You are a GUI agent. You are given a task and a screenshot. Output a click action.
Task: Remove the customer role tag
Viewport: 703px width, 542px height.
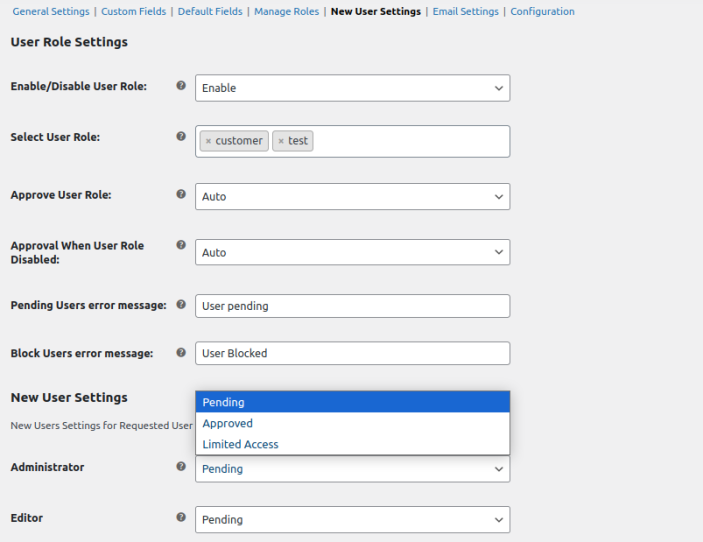tap(208, 141)
